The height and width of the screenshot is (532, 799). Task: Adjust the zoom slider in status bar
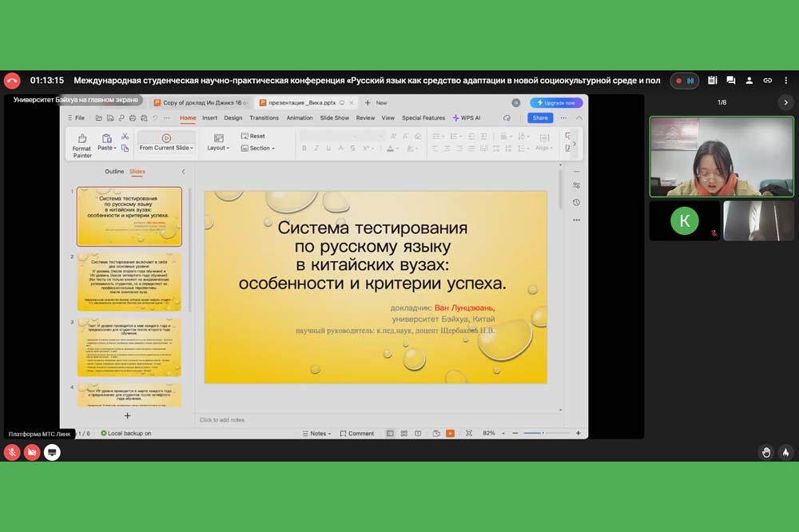543,433
